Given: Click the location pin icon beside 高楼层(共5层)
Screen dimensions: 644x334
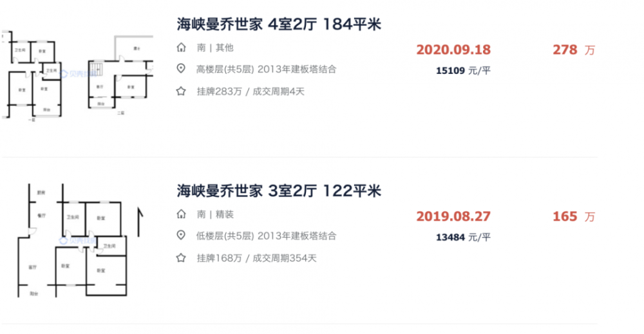Looking at the screenshot, I should (x=182, y=70).
